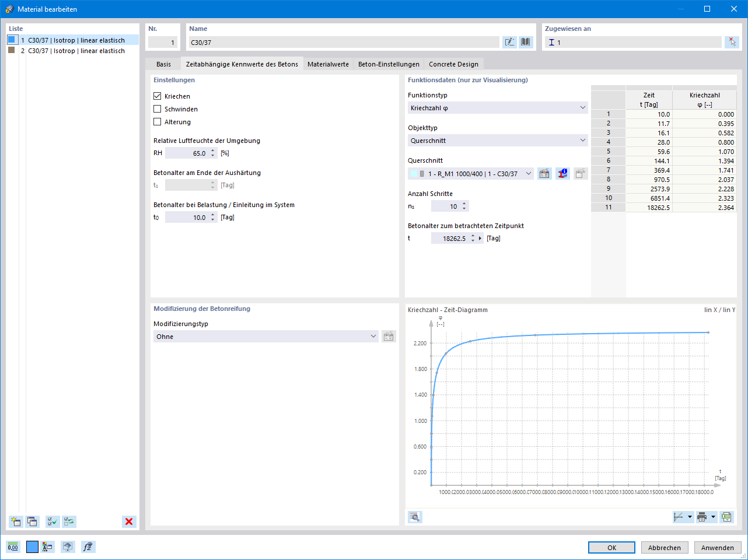Screen dimensions: 748x560
Task: Print the creep diagram
Action: [702, 517]
